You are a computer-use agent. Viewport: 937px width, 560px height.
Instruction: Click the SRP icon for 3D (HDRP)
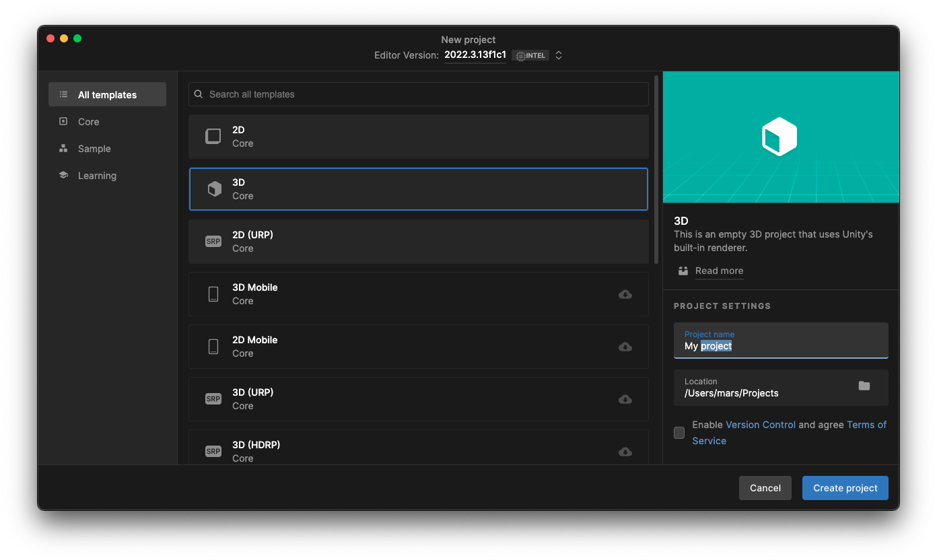point(213,452)
